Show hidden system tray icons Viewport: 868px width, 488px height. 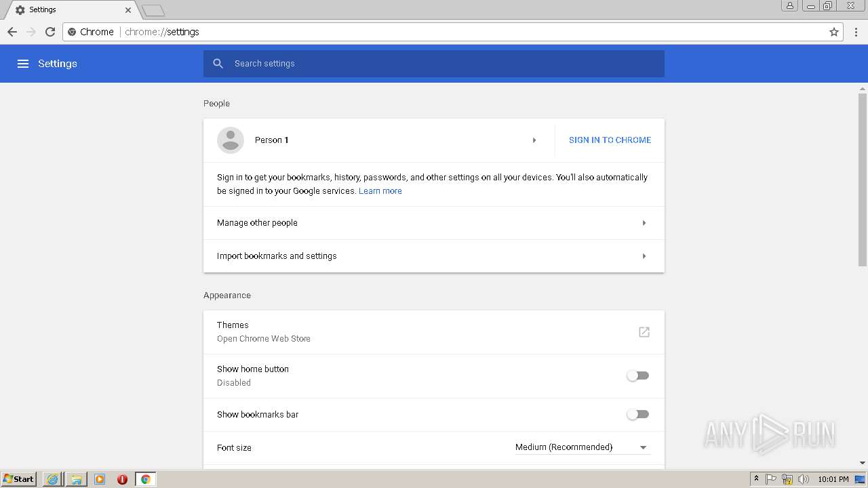click(x=757, y=479)
